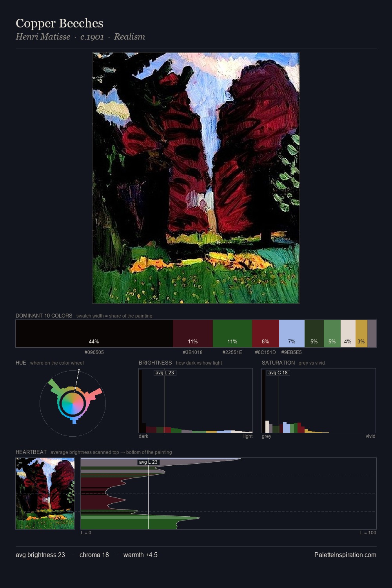Click the #3B1018 hex code label
Image resolution: width=392 pixels, height=588 pixels.
tap(193, 352)
